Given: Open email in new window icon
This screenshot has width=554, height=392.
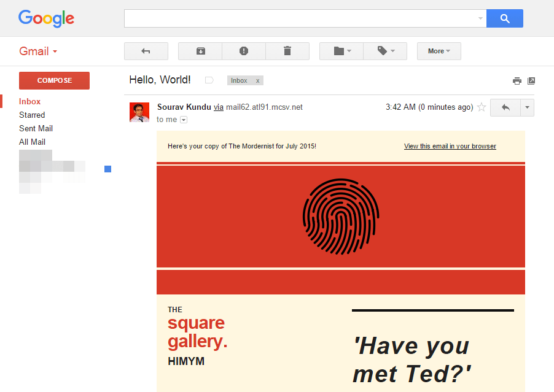Looking at the screenshot, I should point(531,81).
